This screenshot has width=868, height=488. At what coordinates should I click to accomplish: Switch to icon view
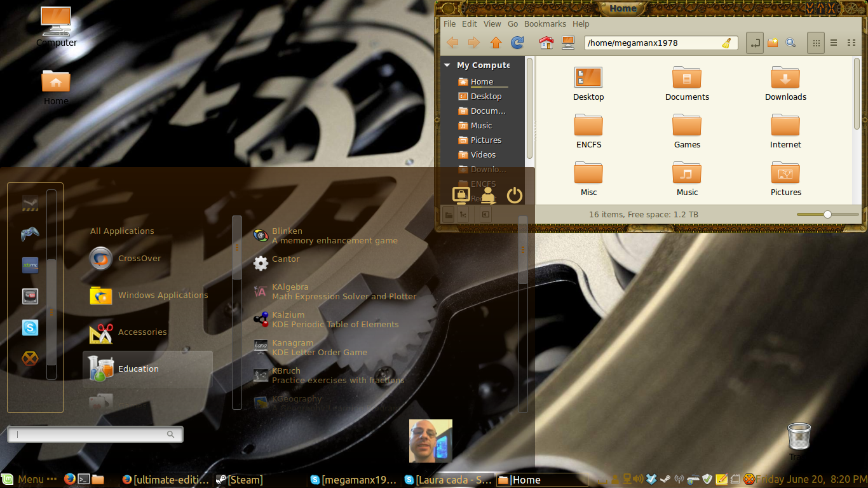(x=816, y=43)
